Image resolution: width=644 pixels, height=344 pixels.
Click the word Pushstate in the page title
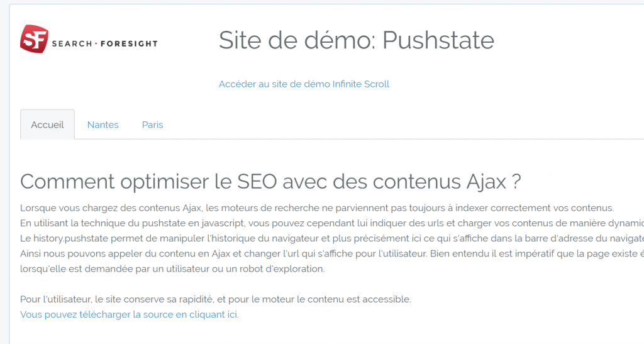click(438, 40)
